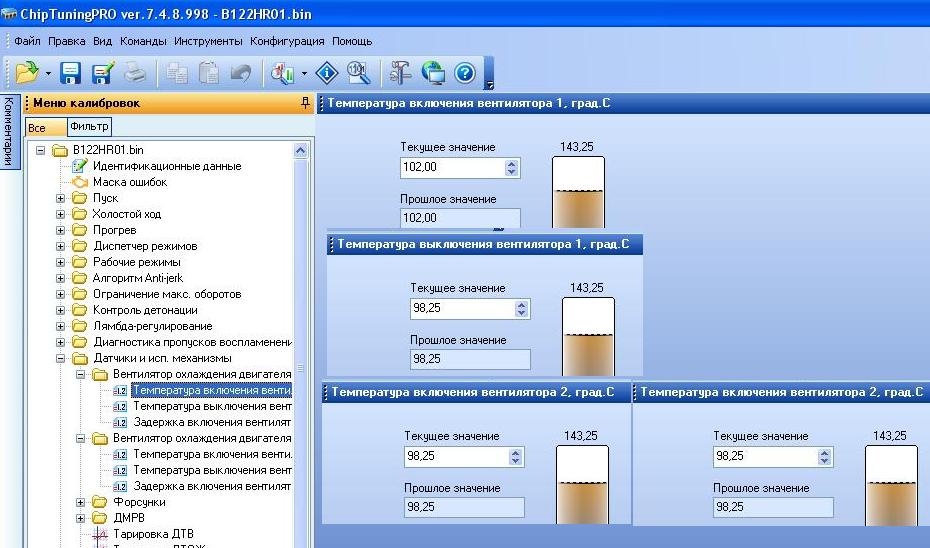Select the Тарировка ДТВ row
The height and width of the screenshot is (548, 930).
(153, 534)
